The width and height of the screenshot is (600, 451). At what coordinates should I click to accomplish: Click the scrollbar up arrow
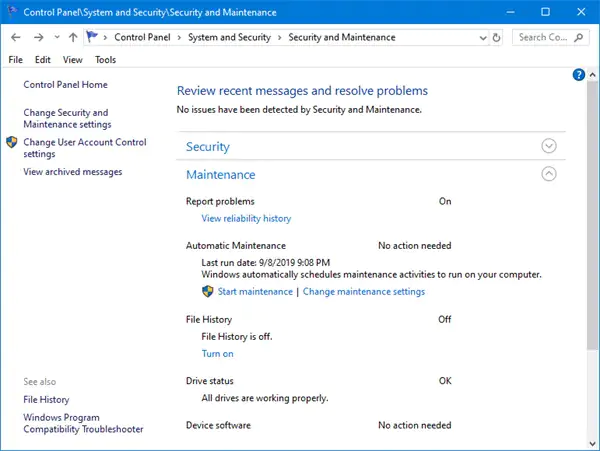[x=592, y=75]
